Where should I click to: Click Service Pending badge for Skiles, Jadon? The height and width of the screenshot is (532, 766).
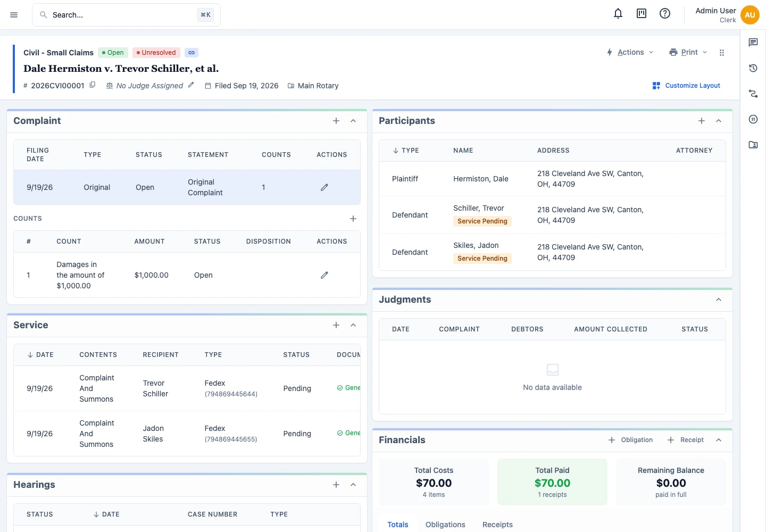[x=482, y=259]
